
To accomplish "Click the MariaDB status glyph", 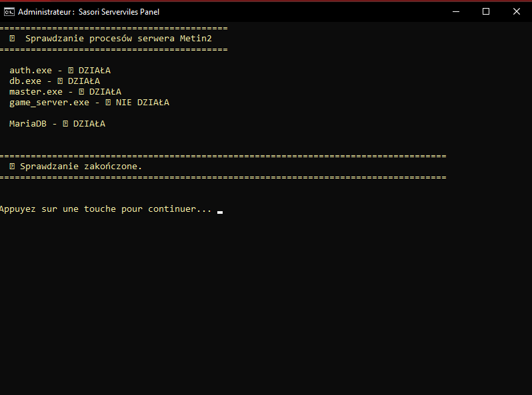I will tap(65, 124).
